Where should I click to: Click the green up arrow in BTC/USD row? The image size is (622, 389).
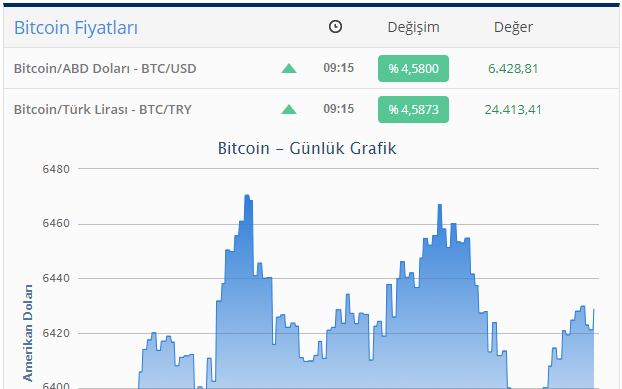(289, 69)
